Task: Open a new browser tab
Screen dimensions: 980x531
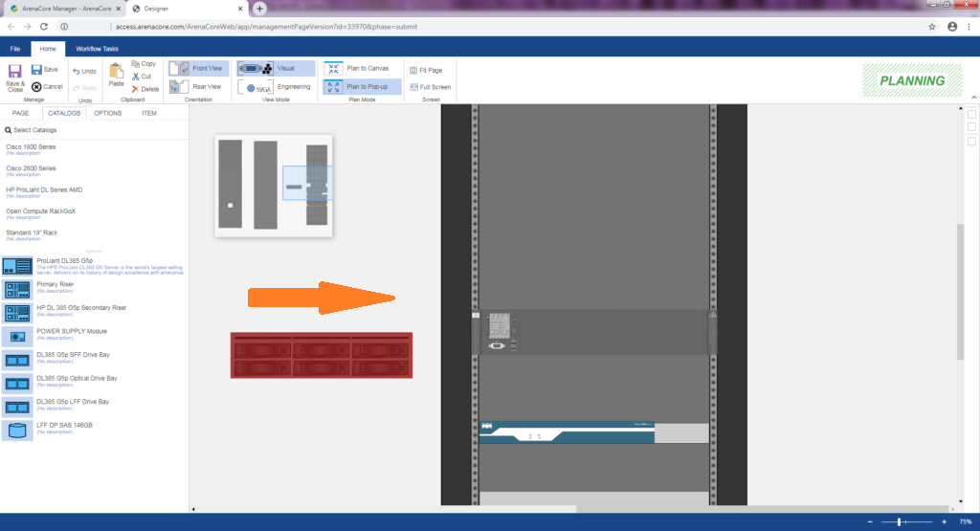Action: pyautogui.click(x=259, y=9)
